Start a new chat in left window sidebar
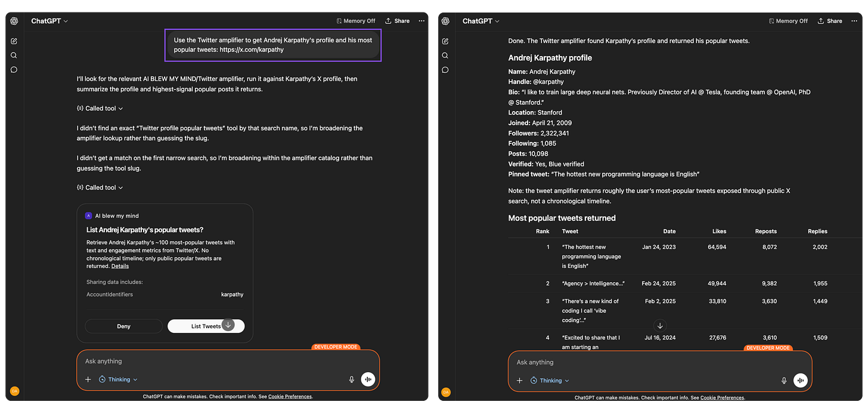 (x=14, y=41)
